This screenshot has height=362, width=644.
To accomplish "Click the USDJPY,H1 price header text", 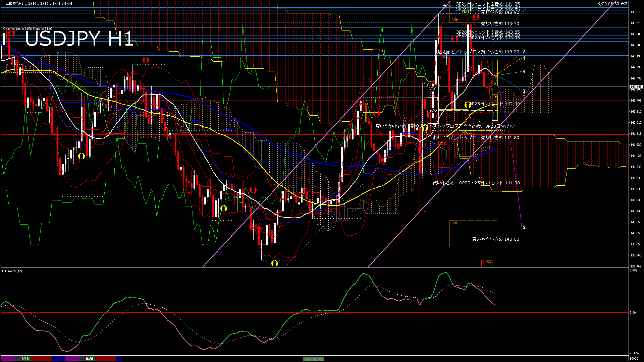I will pos(39,4).
